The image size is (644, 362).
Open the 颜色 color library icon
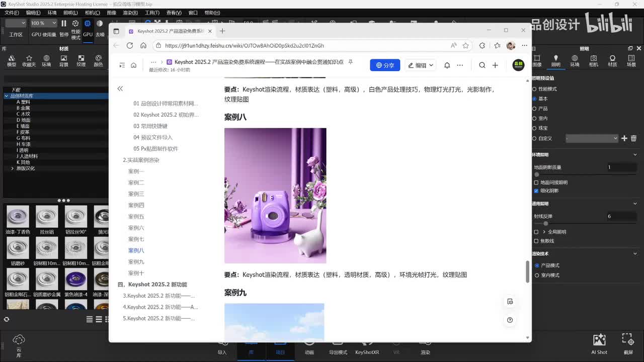tap(98, 61)
